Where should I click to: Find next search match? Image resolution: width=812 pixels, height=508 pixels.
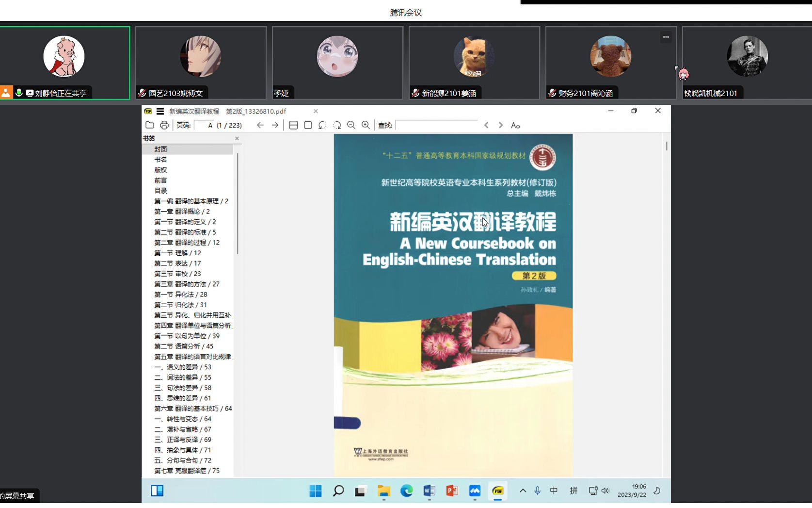501,125
